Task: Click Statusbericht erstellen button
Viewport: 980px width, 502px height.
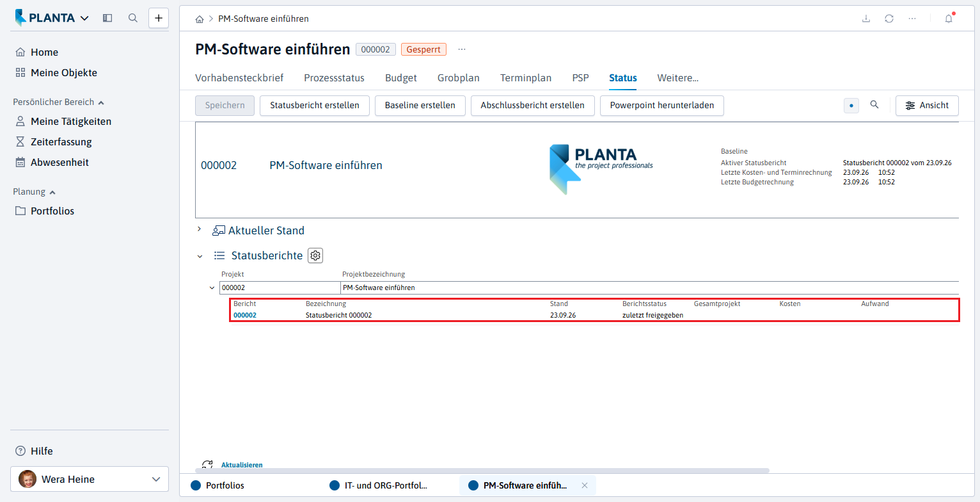Action: click(315, 106)
